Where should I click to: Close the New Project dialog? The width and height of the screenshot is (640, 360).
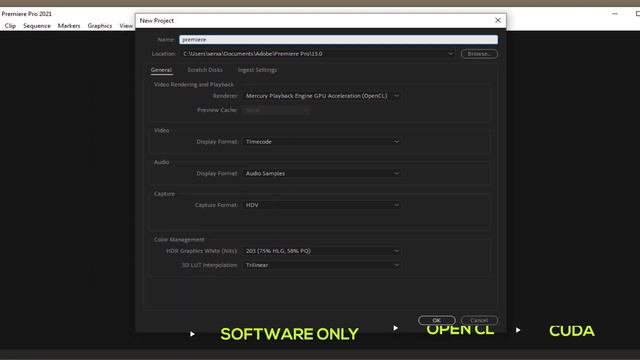(x=498, y=20)
